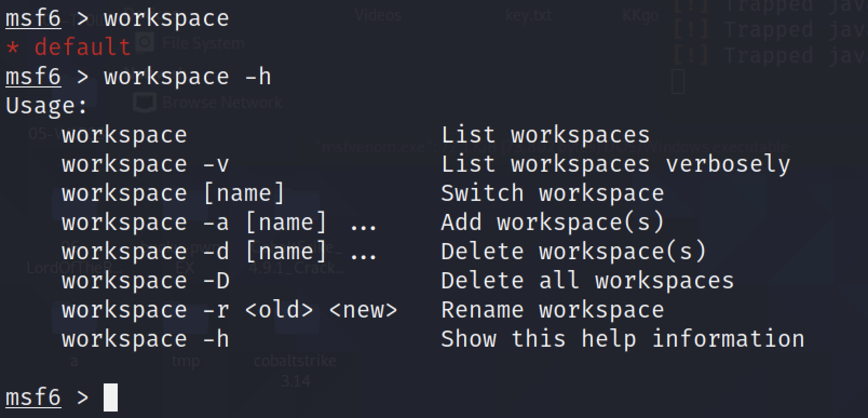Viewport: 868px width, 418px height.
Task: Click the red "* default" workspace entry
Action: pos(69,47)
